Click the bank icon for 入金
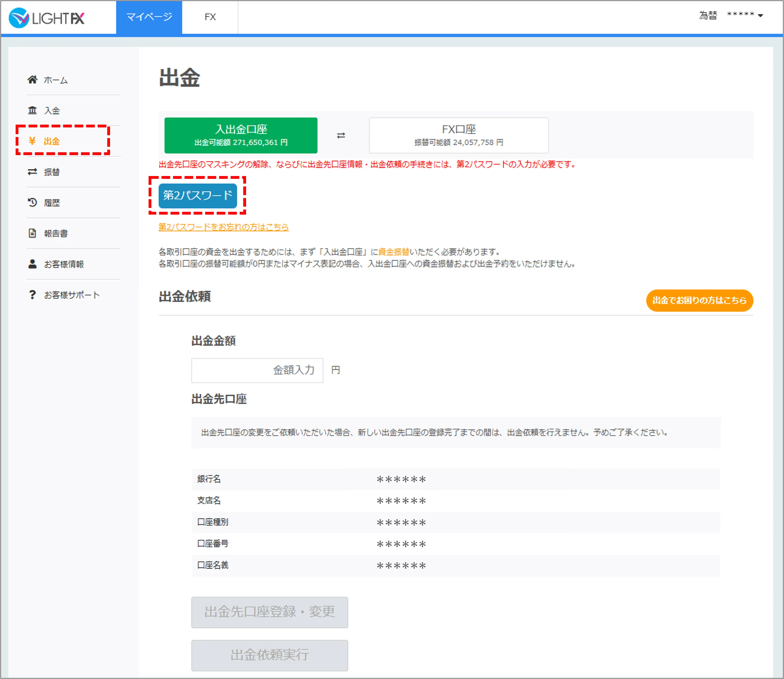 click(x=33, y=110)
